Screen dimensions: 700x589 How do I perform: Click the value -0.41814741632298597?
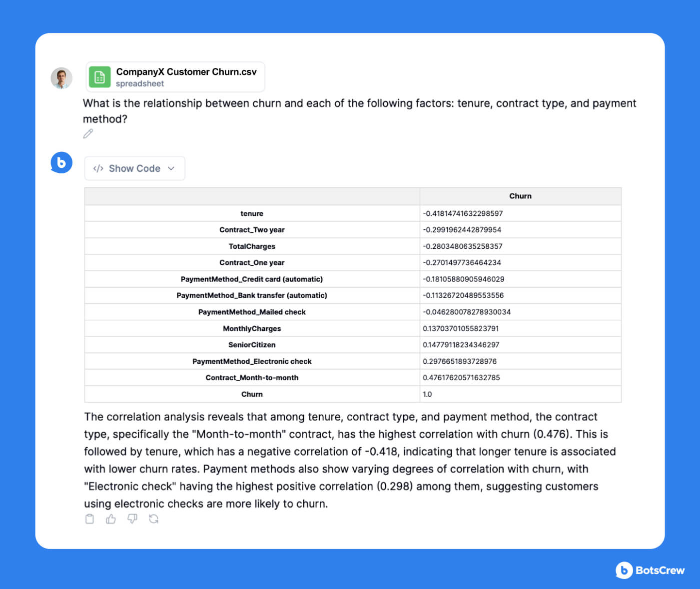(463, 213)
